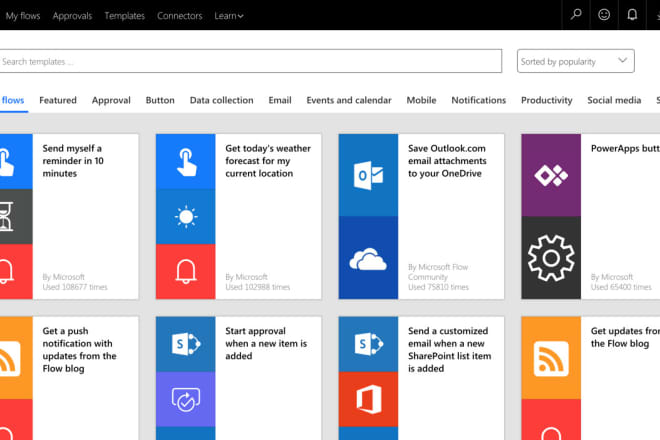Screen dimensions: 660x440
Task: Open the Mobile tab
Action: [x=421, y=100]
